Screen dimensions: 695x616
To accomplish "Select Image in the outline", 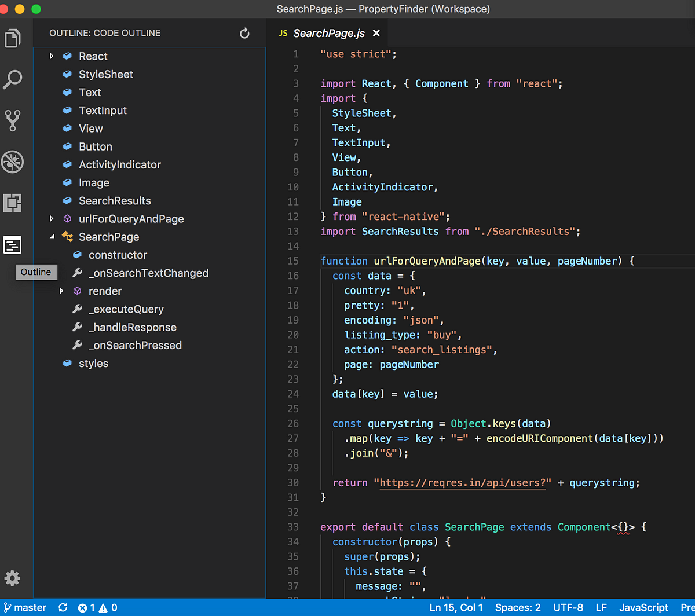I will 94,182.
